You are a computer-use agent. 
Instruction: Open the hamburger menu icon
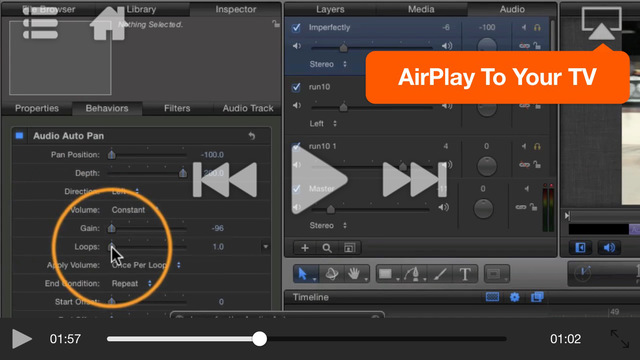tap(40, 23)
